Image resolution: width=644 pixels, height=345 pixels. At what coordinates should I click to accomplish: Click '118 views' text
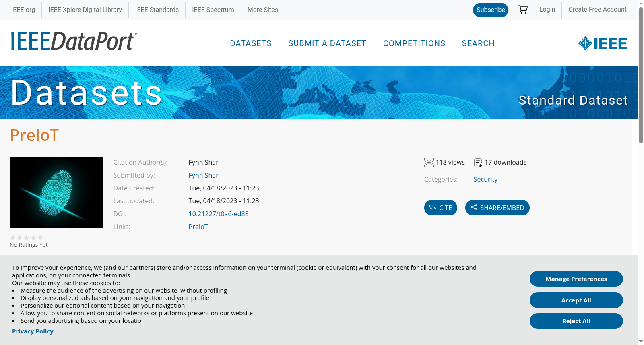pos(450,162)
